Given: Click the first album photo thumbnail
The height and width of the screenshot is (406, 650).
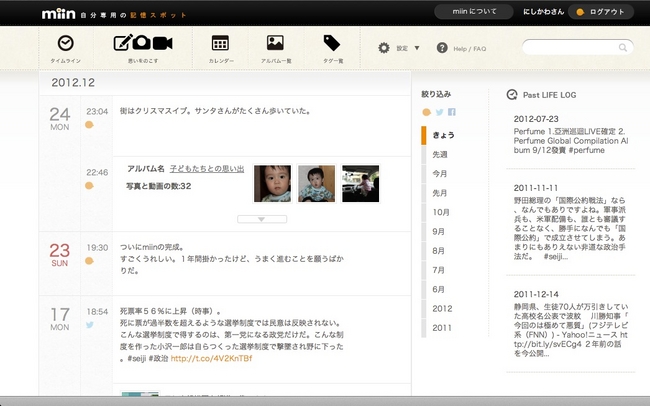Looking at the screenshot, I should 272,183.
